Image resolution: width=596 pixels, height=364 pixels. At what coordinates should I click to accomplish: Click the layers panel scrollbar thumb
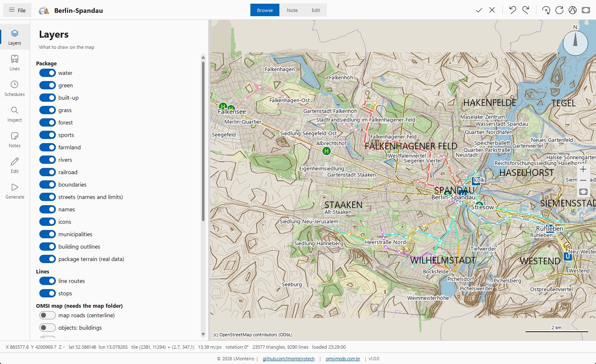(x=203, y=141)
